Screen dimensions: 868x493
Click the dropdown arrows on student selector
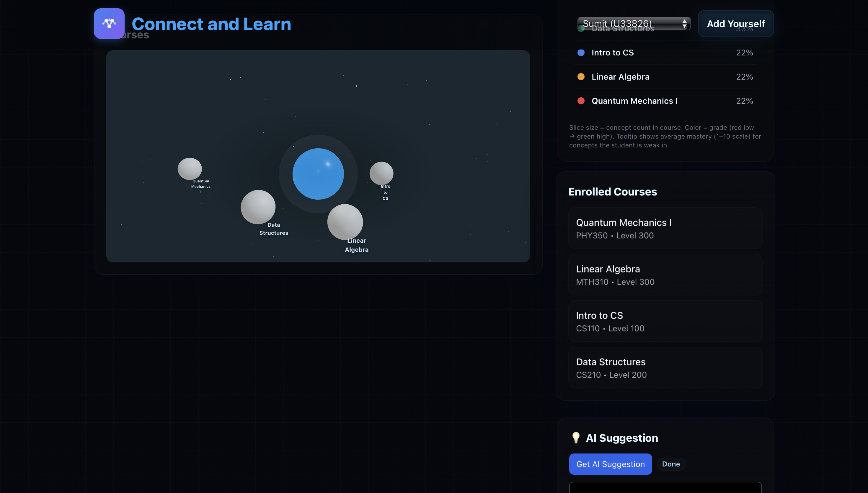click(684, 23)
